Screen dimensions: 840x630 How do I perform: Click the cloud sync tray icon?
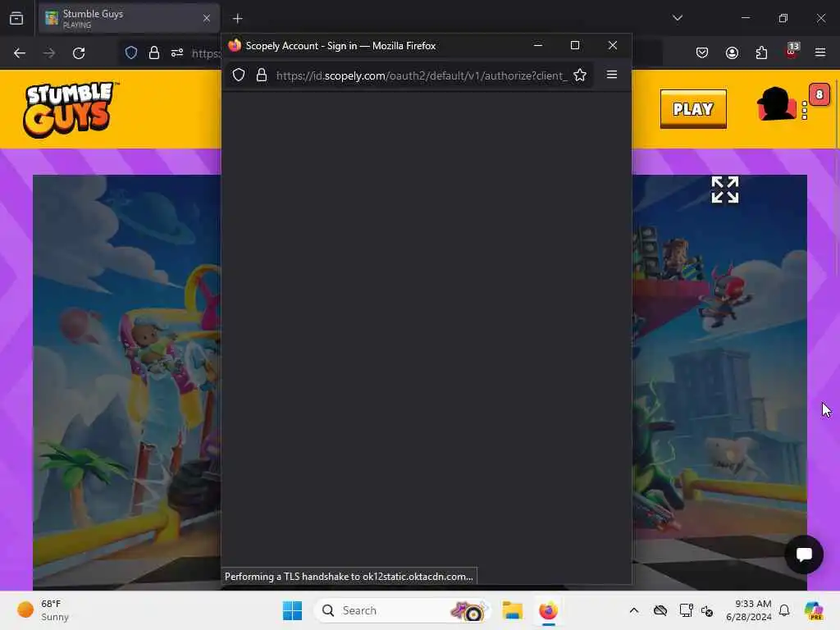pos(660,610)
